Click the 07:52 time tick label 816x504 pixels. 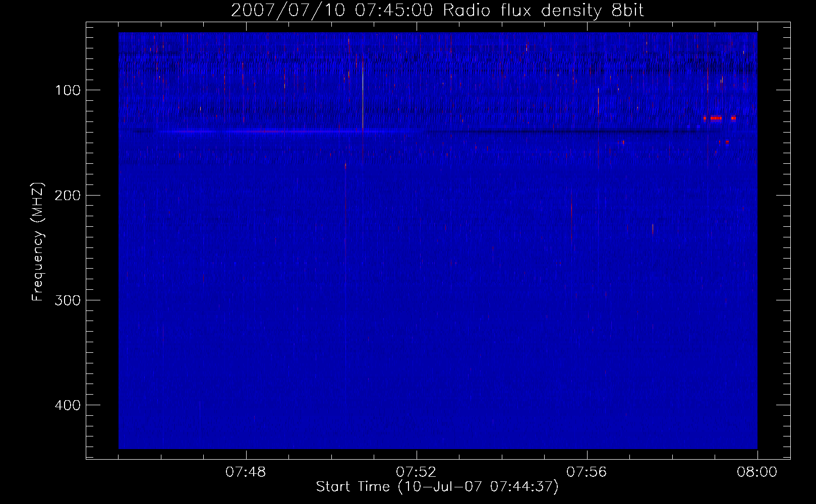(416, 472)
